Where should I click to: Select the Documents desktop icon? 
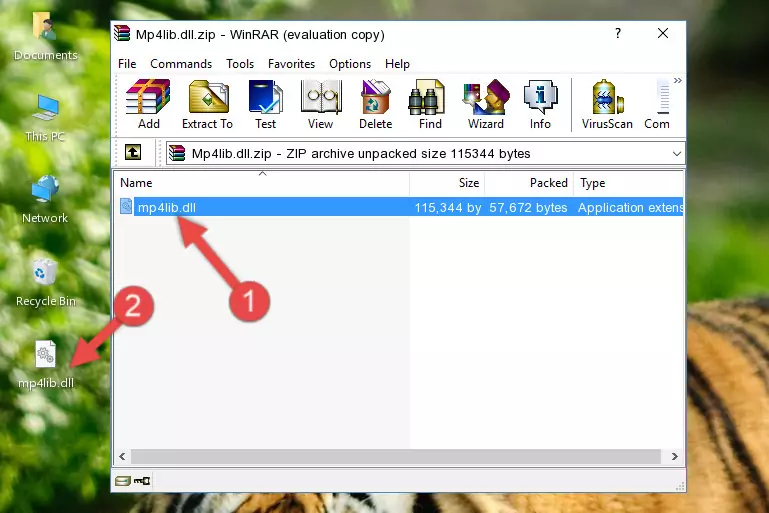[x=46, y=36]
